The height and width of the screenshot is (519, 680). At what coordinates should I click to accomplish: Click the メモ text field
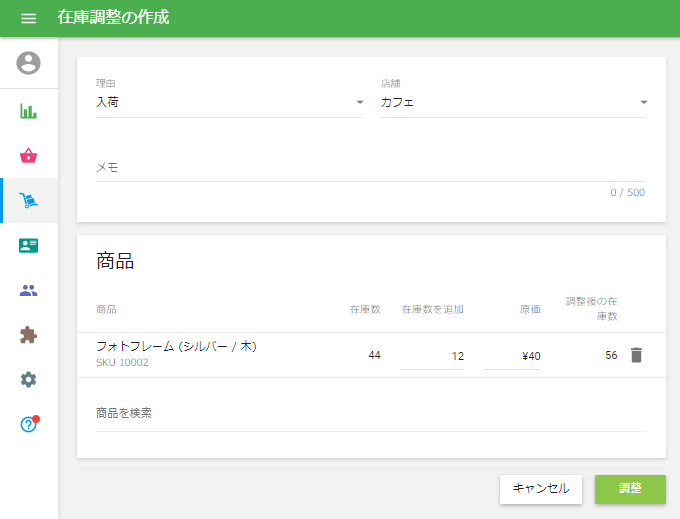pos(370,168)
